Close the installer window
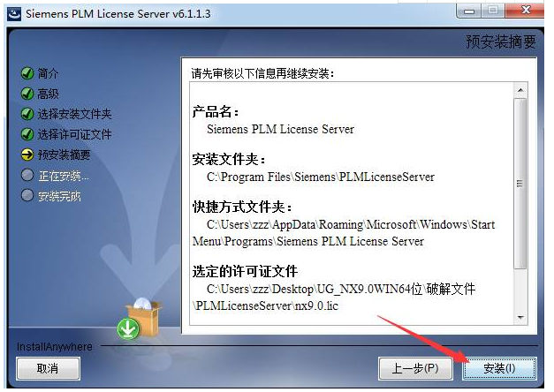This screenshot has width=554, height=392. click(x=526, y=11)
